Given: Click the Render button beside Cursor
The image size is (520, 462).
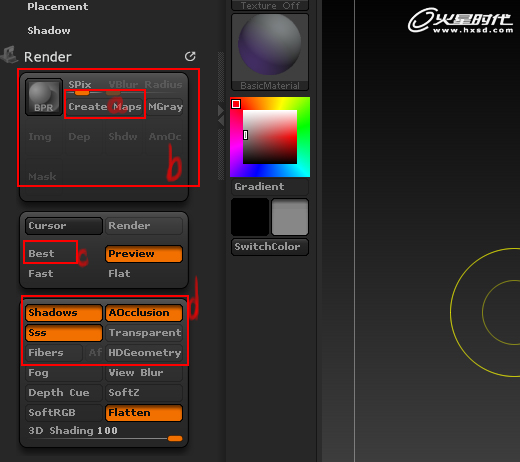Looking at the screenshot, I should (144, 226).
